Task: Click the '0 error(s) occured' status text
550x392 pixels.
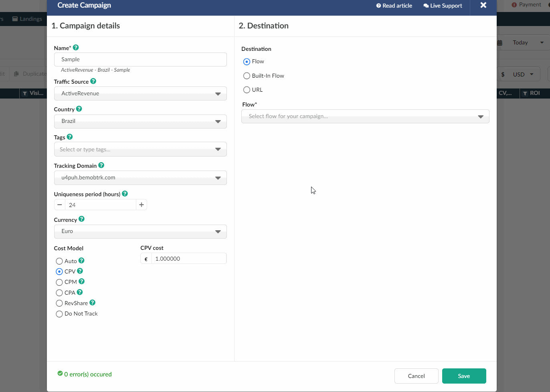Action: pos(88,374)
